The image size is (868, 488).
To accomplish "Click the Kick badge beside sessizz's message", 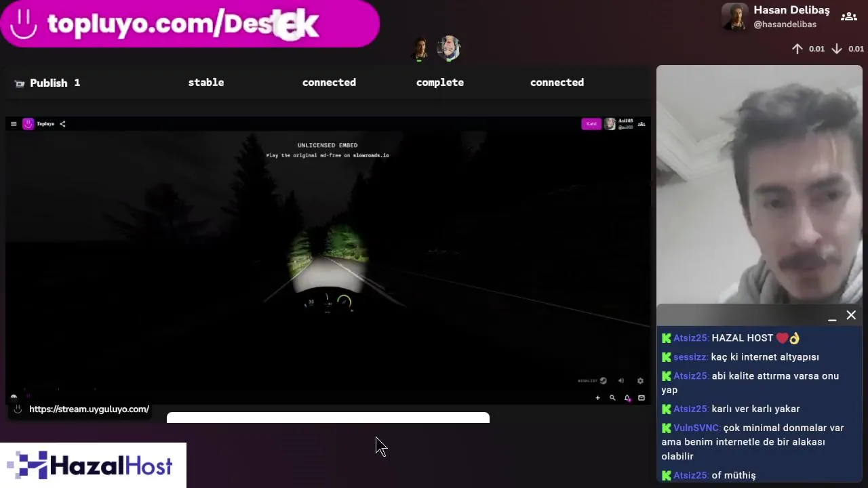I will (667, 357).
